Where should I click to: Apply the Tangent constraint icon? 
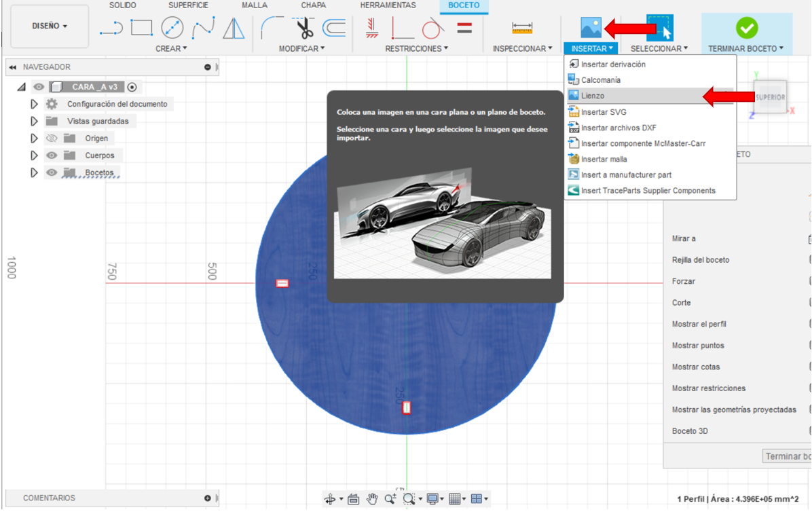[432, 28]
